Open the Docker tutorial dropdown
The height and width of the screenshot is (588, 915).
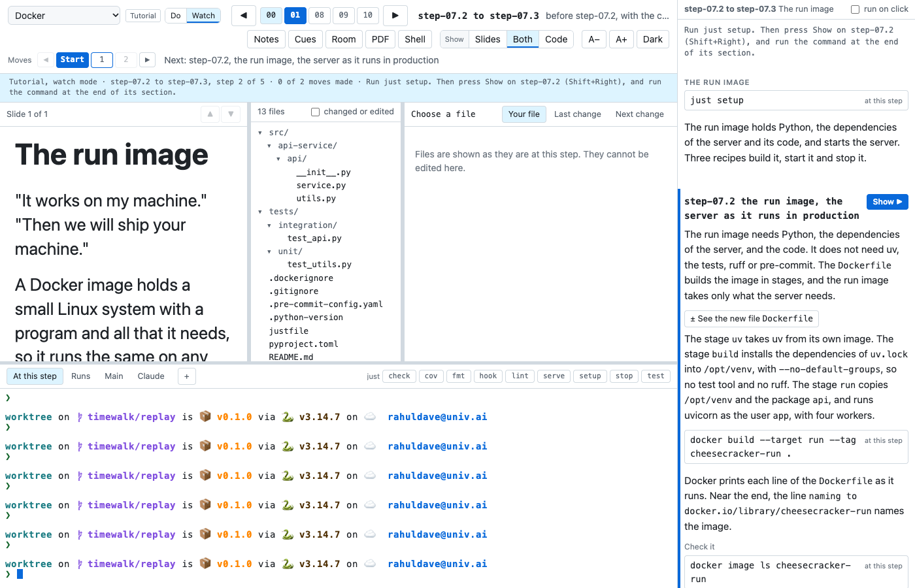pos(64,16)
